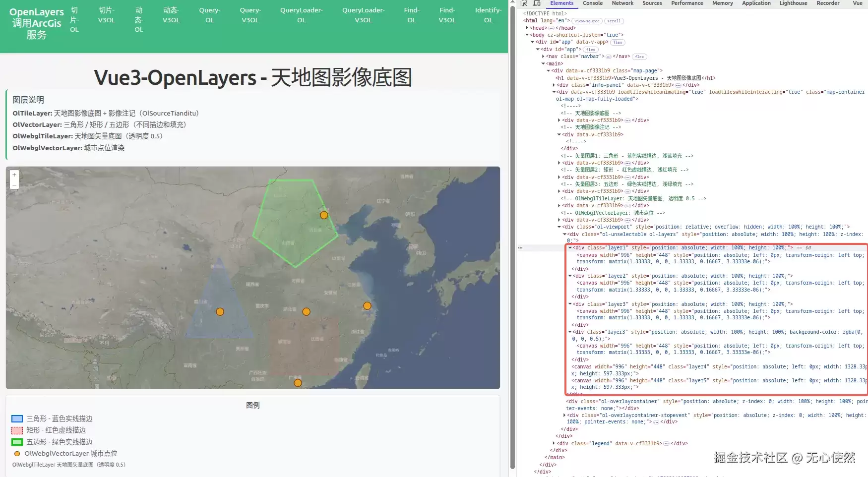Click the OpenLayers 调用ArcGis服务 brand title
The width and height of the screenshot is (868, 477).
click(37, 23)
